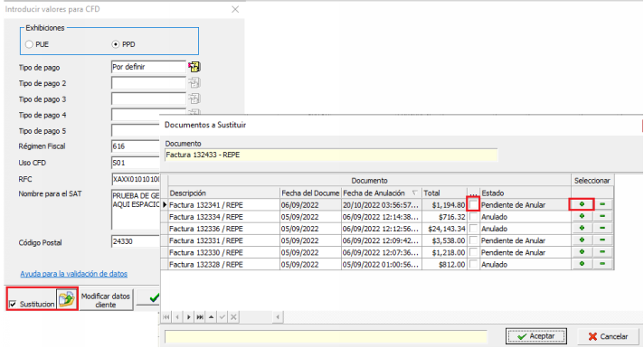Sort by Fecha de Anulación column arrow
The height and width of the screenshot is (348, 644).
[415, 193]
